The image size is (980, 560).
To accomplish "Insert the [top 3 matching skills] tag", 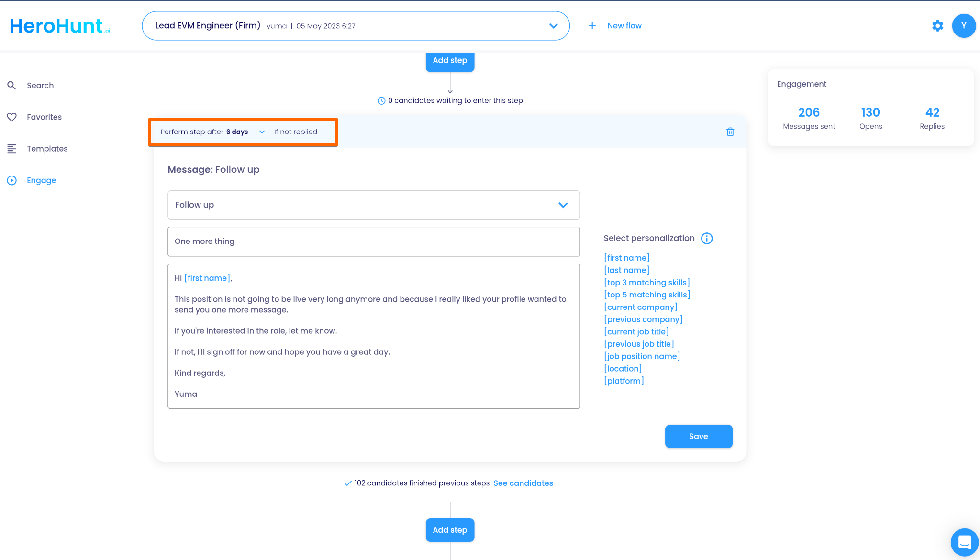I will (646, 282).
